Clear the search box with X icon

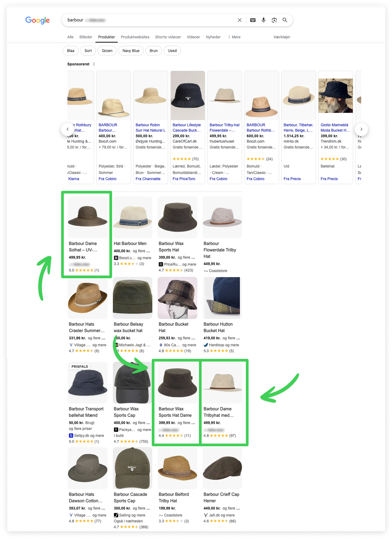tap(240, 20)
